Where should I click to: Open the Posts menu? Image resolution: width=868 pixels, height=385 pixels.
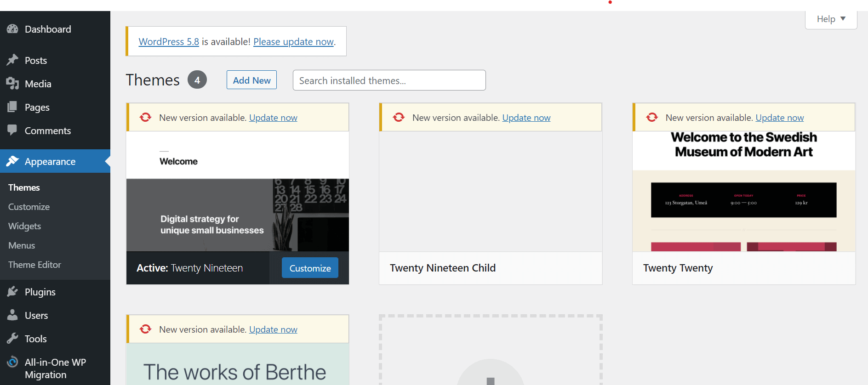(55, 60)
